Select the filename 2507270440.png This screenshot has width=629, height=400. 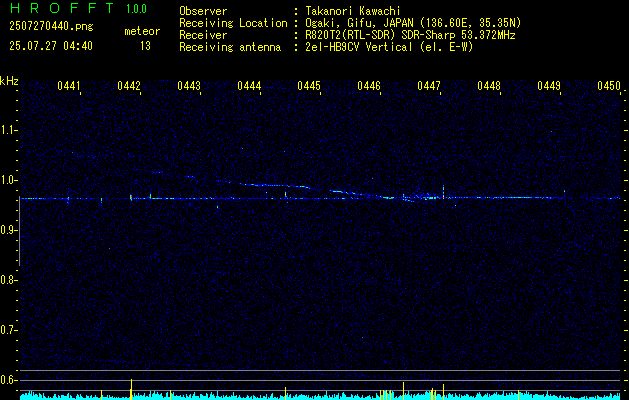[51, 27]
